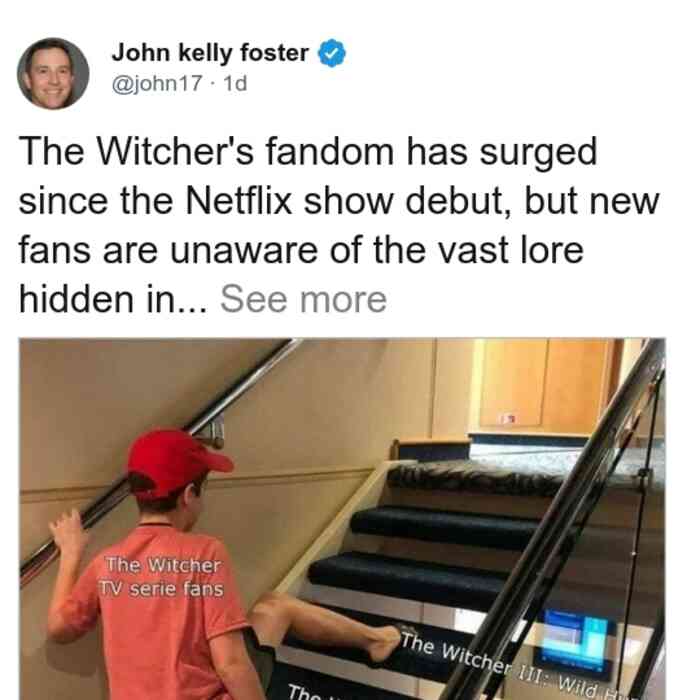The image size is (700, 700).
Task: Expand the tweet with See more
Action: (303, 300)
